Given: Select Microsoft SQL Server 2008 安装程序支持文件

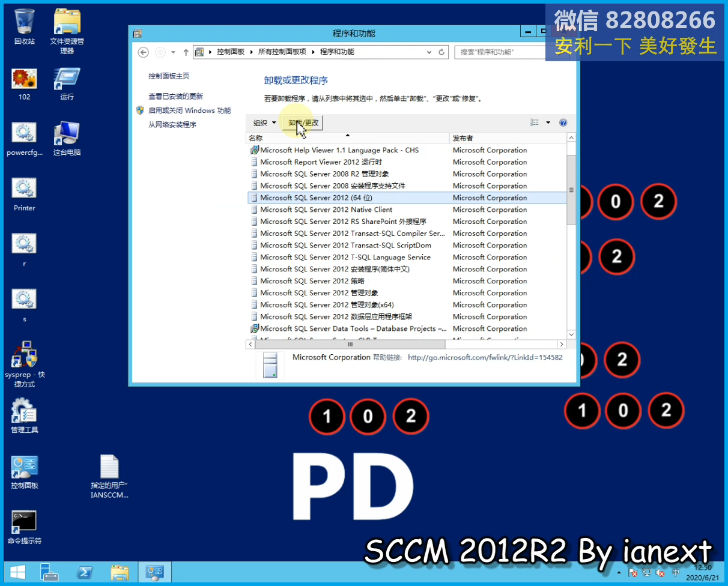Looking at the screenshot, I should (x=407, y=186).
